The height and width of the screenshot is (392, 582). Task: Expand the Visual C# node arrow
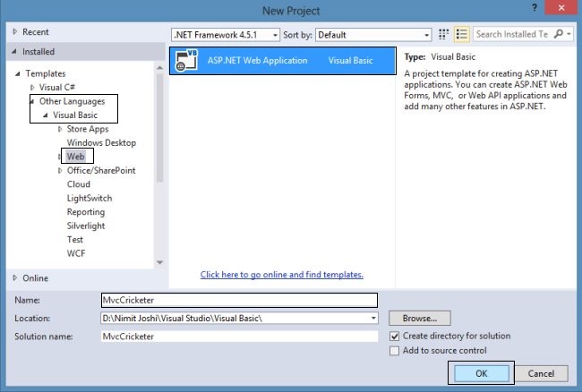(x=32, y=88)
